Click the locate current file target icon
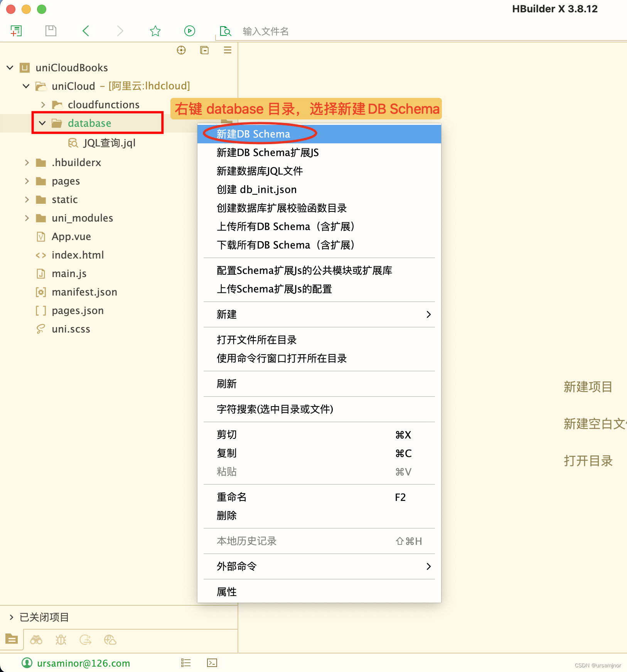Screen dimensions: 627x672 pos(181,50)
